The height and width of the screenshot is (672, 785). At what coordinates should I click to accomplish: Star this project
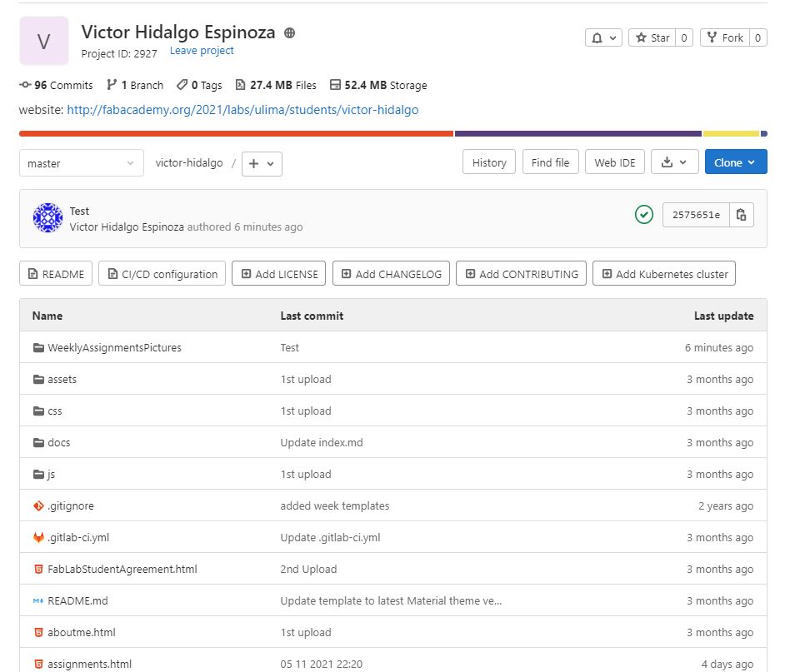pyautogui.click(x=652, y=37)
